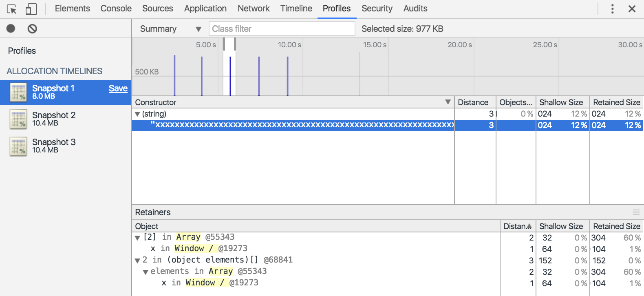The width and height of the screenshot is (644, 296).
Task: Select the Snapshot 3 profile icon
Action: coord(18,146)
